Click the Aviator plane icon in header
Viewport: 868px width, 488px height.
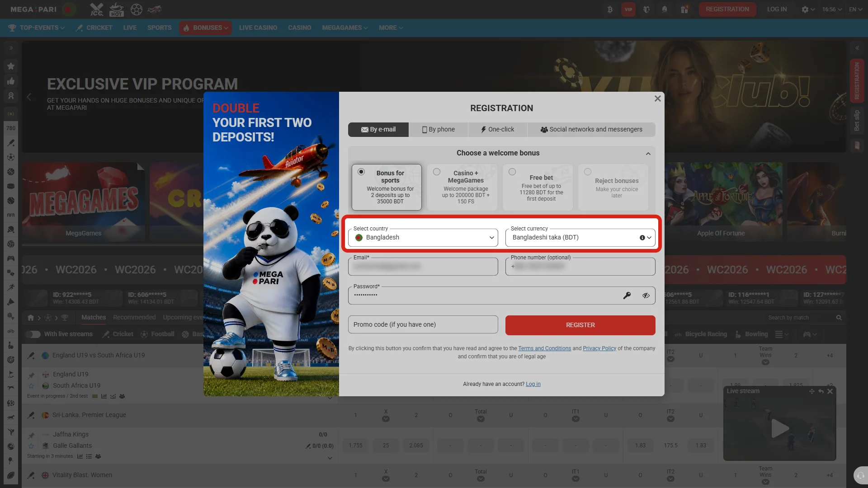point(155,9)
